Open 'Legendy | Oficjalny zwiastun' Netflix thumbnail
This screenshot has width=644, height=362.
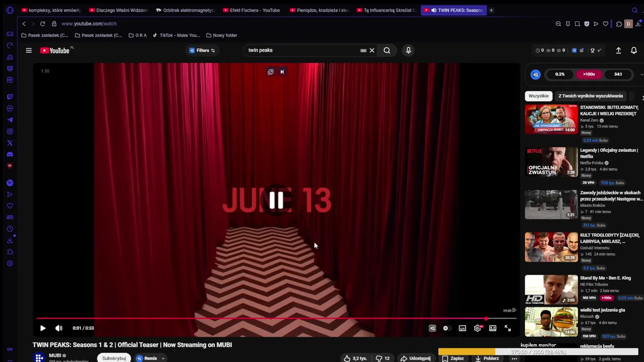pos(551,162)
